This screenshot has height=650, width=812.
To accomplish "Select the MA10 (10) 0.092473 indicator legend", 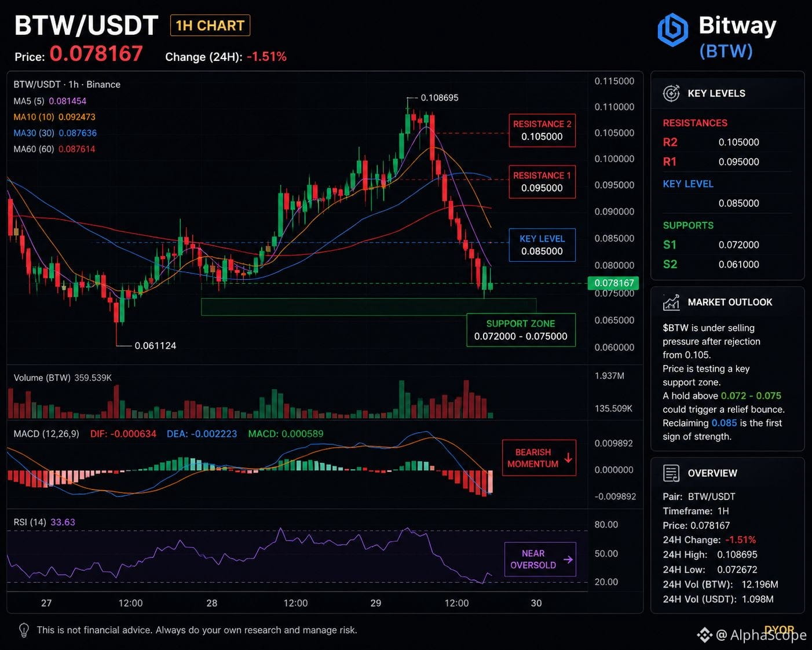I will pos(54,117).
